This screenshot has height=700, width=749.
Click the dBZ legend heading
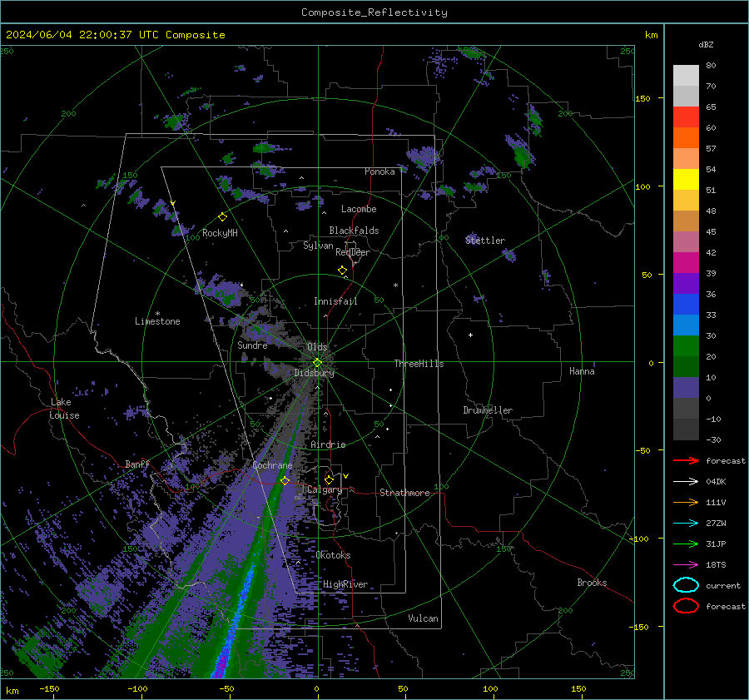pyautogui.click(x=706, y=44)
